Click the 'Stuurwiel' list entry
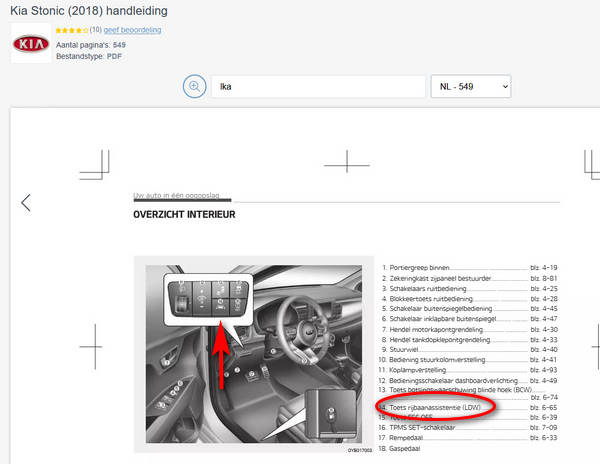This screenshot has width=600, height=464. click(402, 348)
